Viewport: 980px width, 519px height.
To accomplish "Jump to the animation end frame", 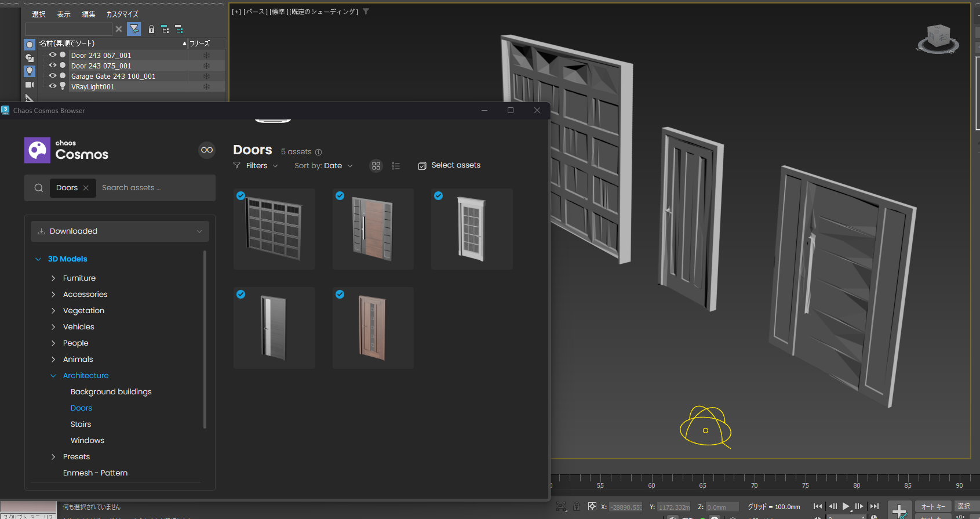I will (x=875, y=506).
